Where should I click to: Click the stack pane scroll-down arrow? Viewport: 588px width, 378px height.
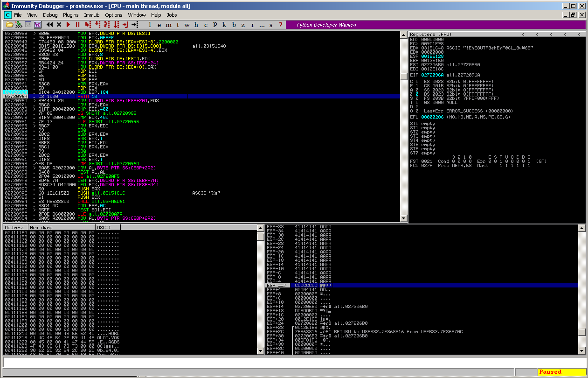(581, 351)
